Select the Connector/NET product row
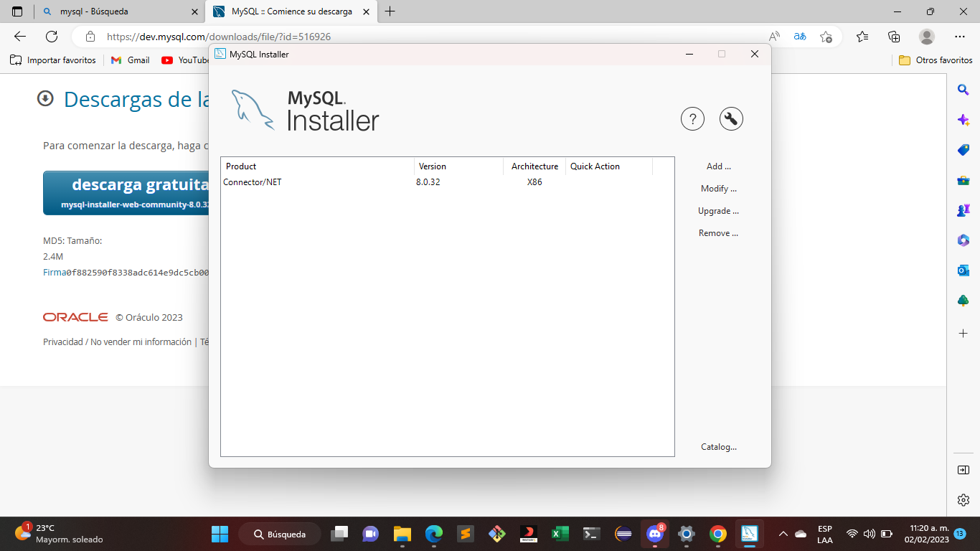Viewport: 980px width, 551px height. point(447,182)
